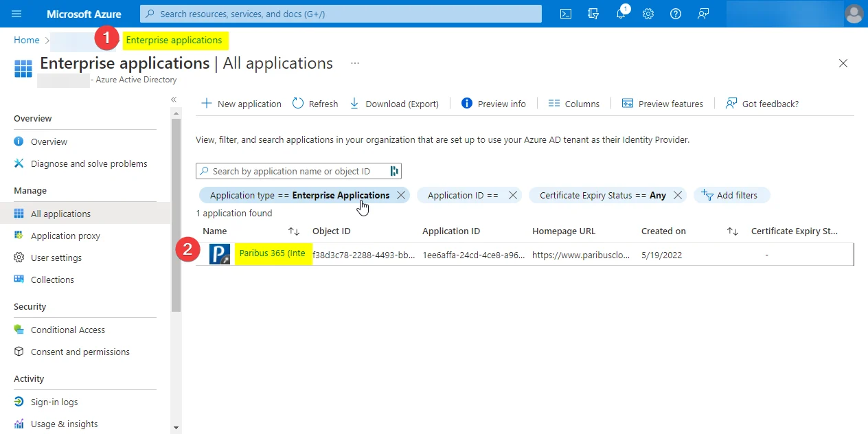This screenshot has width=868, height=434.
Task: Open Preview info
Action: (x=494, y=104)
